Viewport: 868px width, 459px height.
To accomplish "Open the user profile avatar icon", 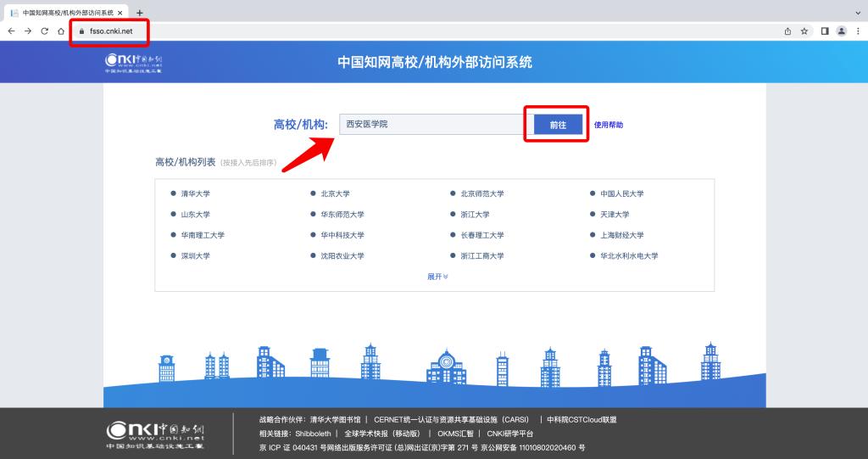I will tap(842, 31).
